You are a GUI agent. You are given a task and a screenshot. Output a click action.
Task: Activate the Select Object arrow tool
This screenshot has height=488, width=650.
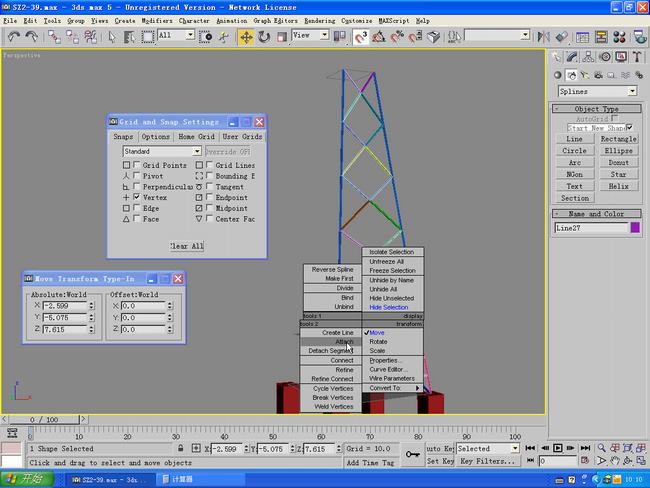112,37
